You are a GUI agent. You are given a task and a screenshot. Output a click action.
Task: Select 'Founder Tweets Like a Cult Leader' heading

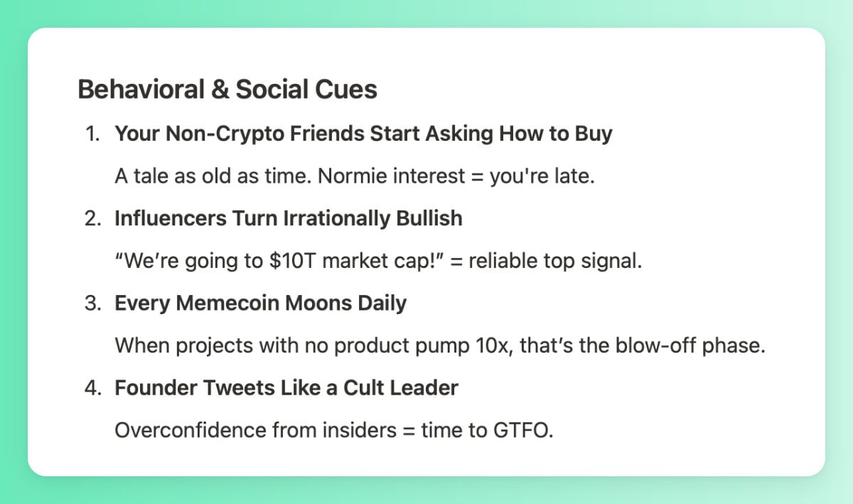[x=286, y=387]
